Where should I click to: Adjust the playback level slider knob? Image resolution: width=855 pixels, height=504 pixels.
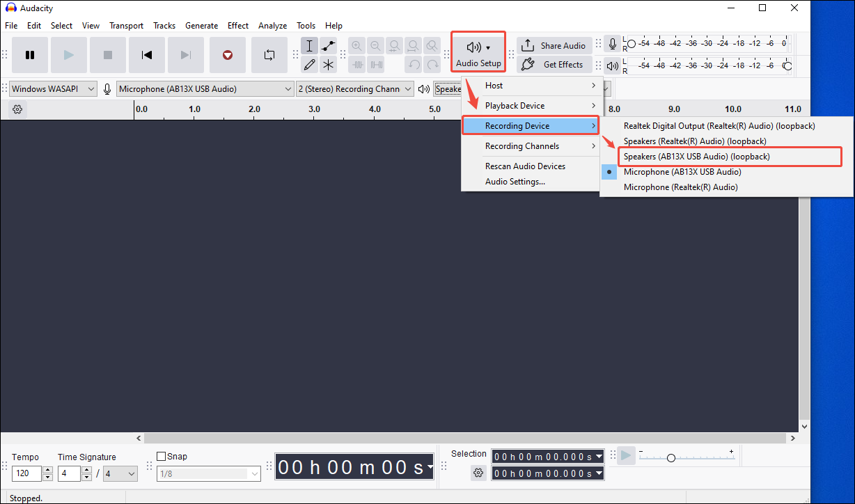coord(787,66)
